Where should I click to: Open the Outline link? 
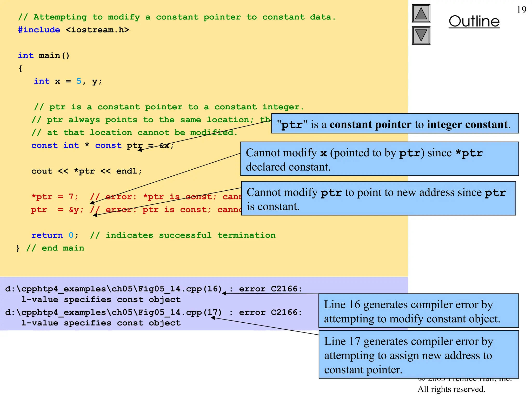pyautogui.click(x=474, y=21)
